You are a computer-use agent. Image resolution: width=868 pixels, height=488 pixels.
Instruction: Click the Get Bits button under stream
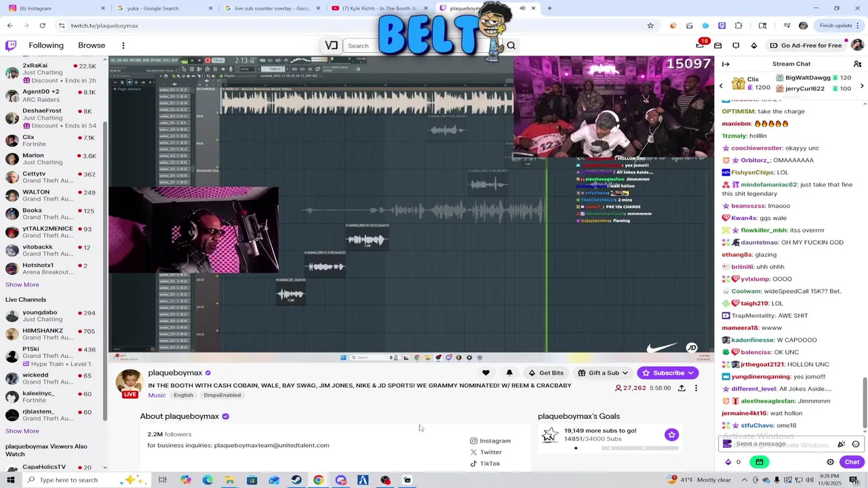pos(546,373)
